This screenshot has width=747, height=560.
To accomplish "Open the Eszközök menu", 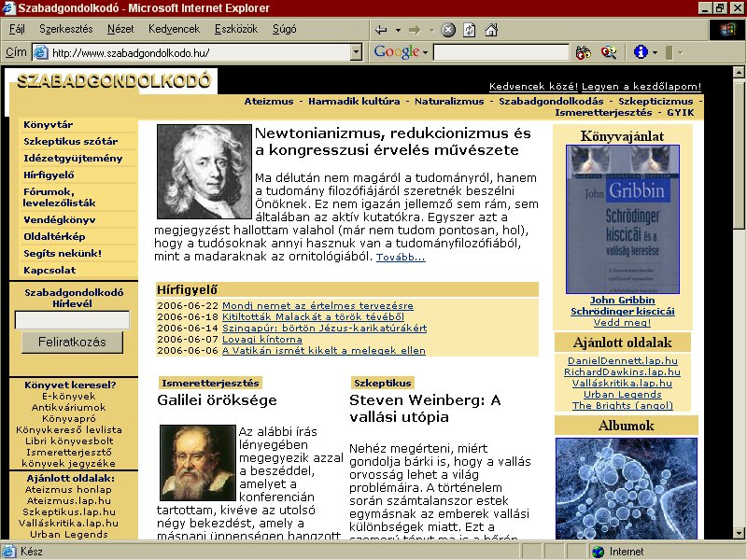I will 236,29.
